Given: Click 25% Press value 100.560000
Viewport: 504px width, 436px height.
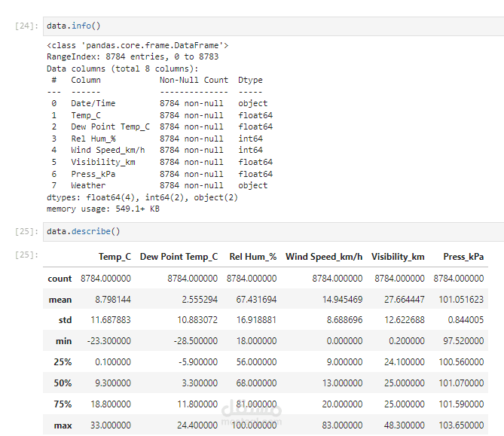Looking at the screenshot, I should click(x=461, y=362).
